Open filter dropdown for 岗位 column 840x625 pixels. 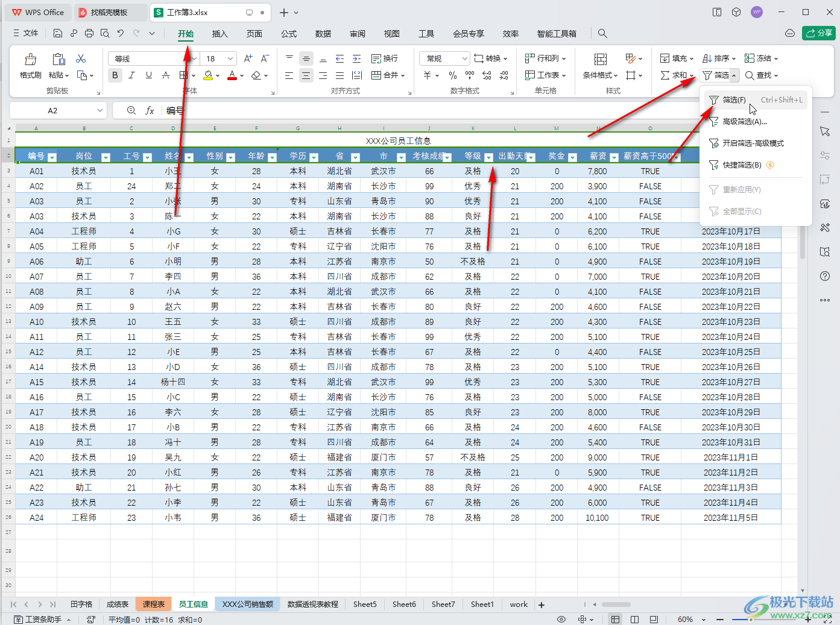click(106, 157)
